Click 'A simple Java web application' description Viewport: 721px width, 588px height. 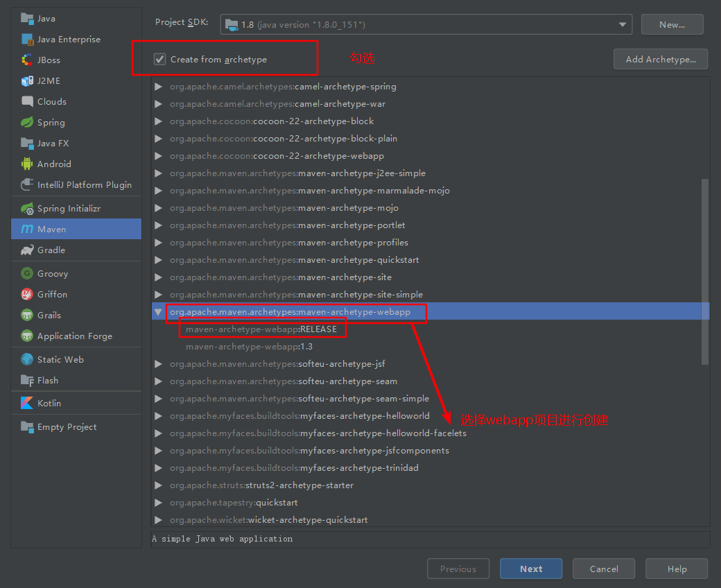tap(222, 539)
